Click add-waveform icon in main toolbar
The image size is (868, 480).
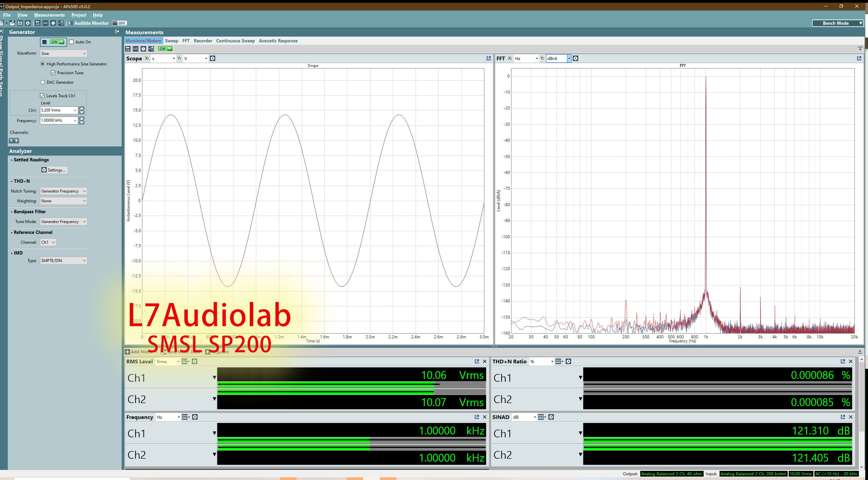click(61, 23)
